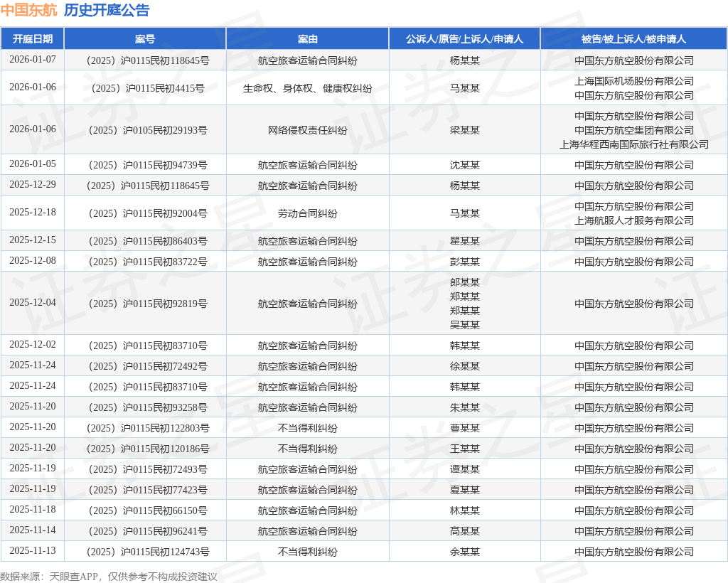Viewport: 728px width, 583px height.
Task: Click plaintiff 林某某
Action: tap(465, 510)
